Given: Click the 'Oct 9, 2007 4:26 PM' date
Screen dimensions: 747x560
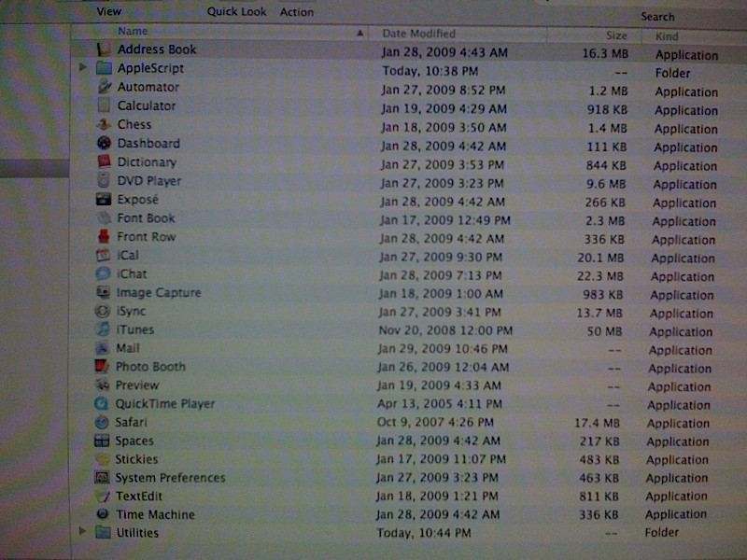Looking at the screenshot, I should pyautogui.click(x=435, y=423).
